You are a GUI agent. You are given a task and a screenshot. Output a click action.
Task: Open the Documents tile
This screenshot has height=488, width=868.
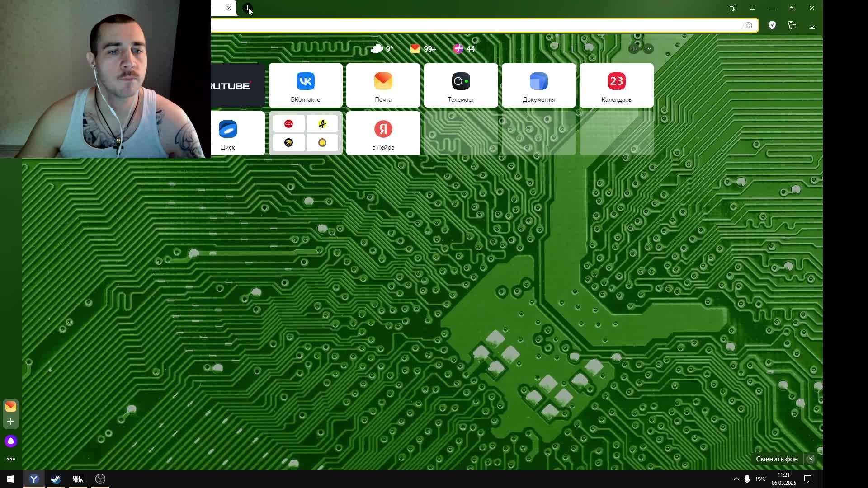(x=538, y=85)
